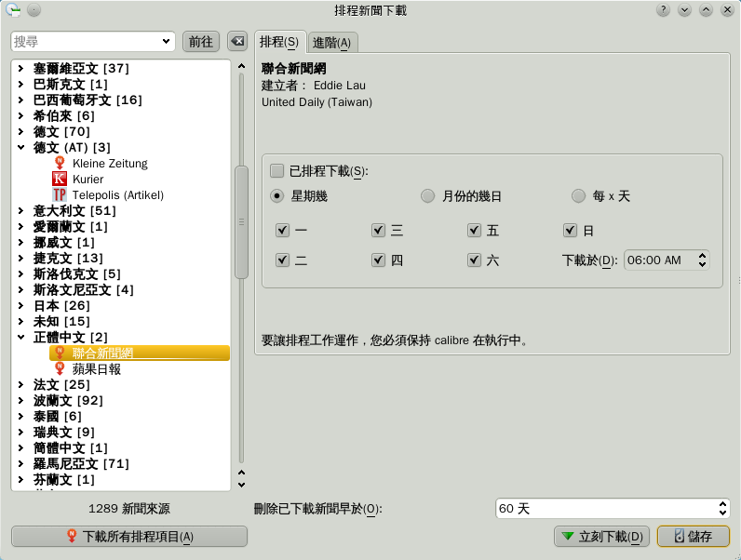The height and width of the screenshot is (560, 741).
Task: Expand the 羅馬尼亞文 [71] category
Action: click(x=20, y=463)
